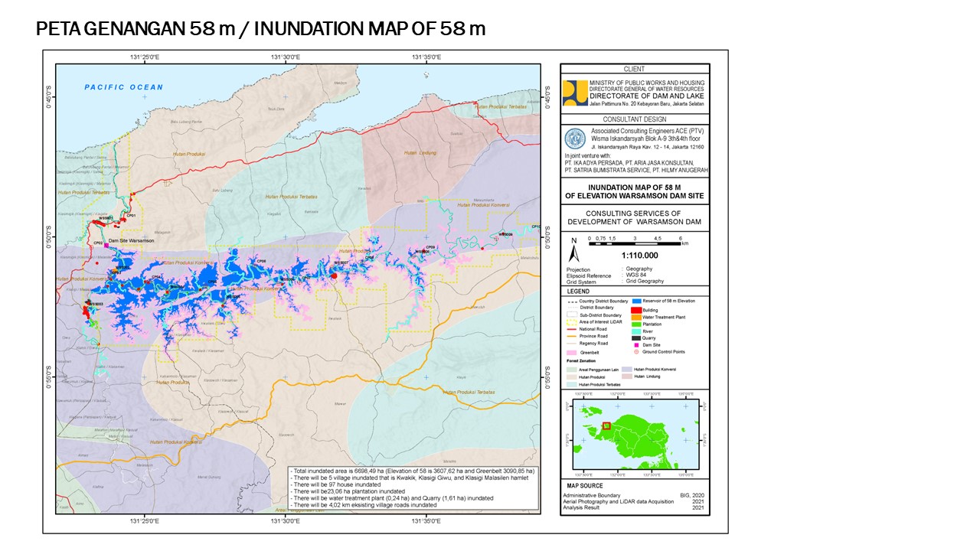
Task: Click the Ground Control Points legend symbol
Action: pyautogui.click(x=635, y=352)
